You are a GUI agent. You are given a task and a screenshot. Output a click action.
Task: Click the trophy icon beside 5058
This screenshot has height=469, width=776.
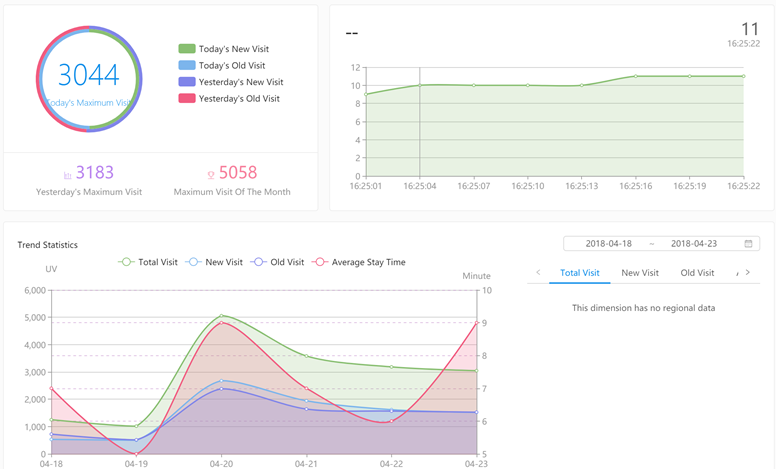[x=210, y=174]
